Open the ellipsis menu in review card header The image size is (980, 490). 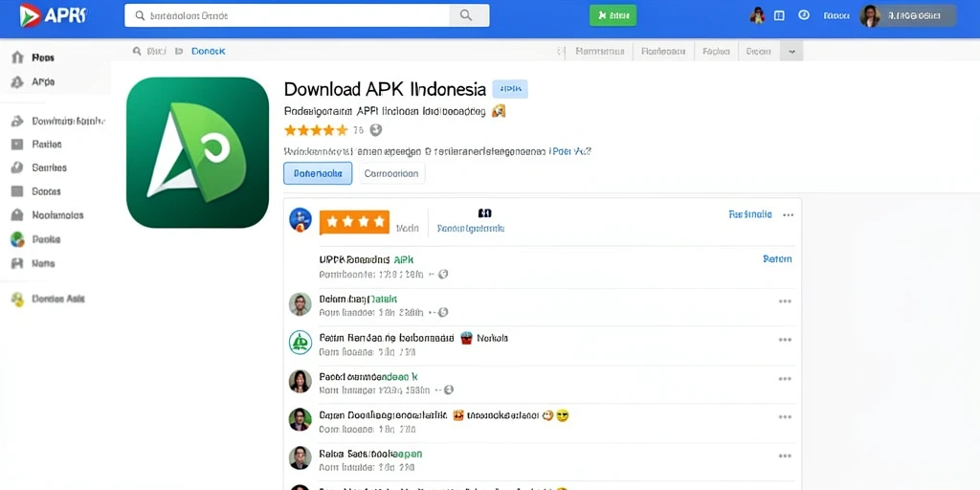(789, 214)
